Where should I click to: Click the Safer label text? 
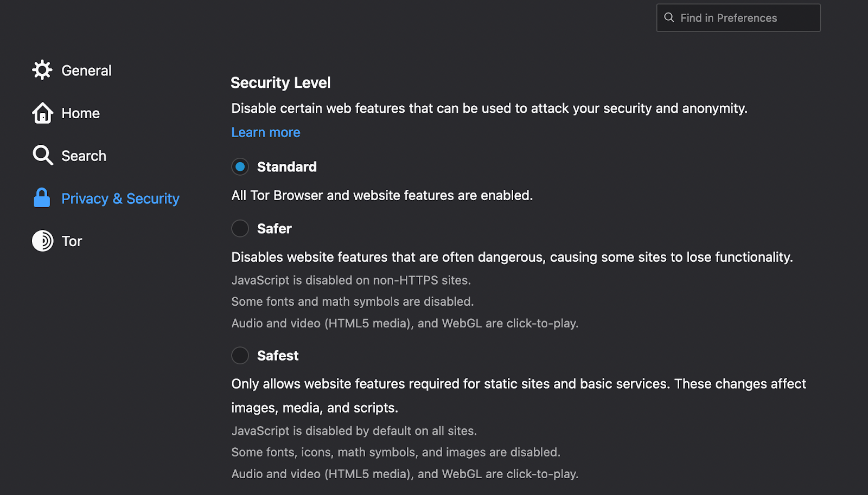click(x=274, y=229)
